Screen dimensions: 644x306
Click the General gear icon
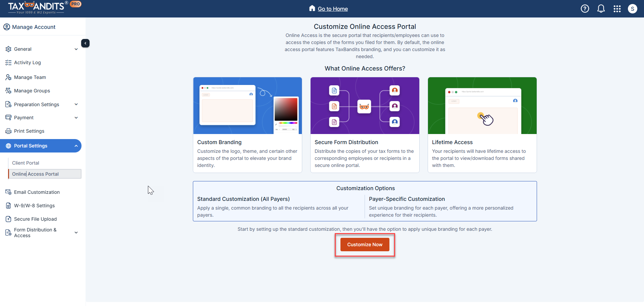[8, 49]
